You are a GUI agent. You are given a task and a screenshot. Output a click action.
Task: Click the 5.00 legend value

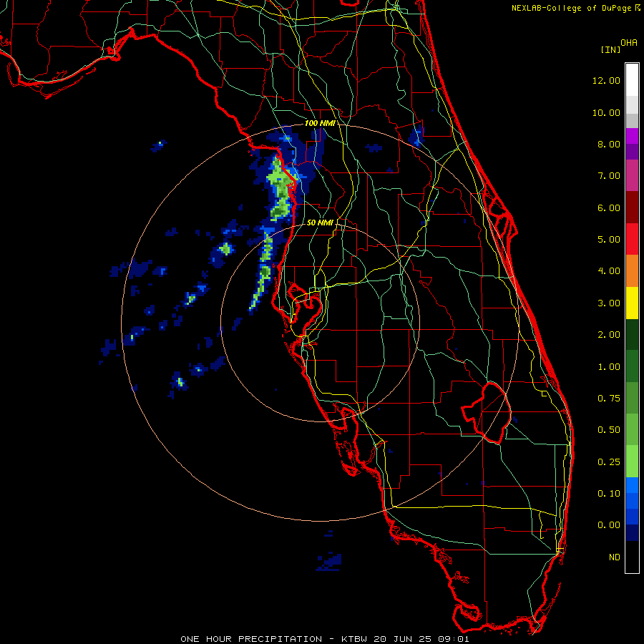[x=609, y=240]
